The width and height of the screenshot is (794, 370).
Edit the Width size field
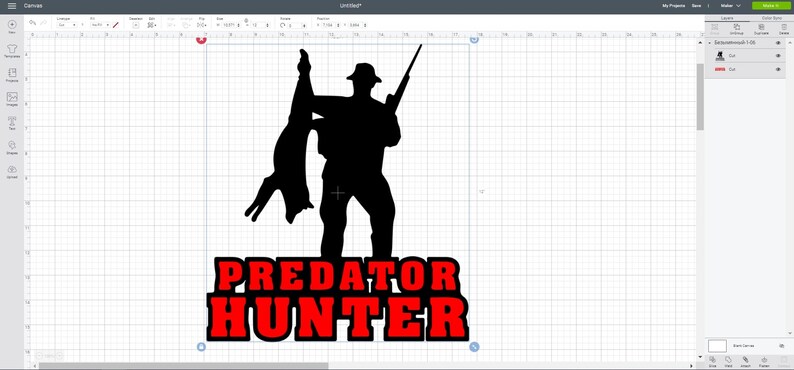tap(229, 25)
